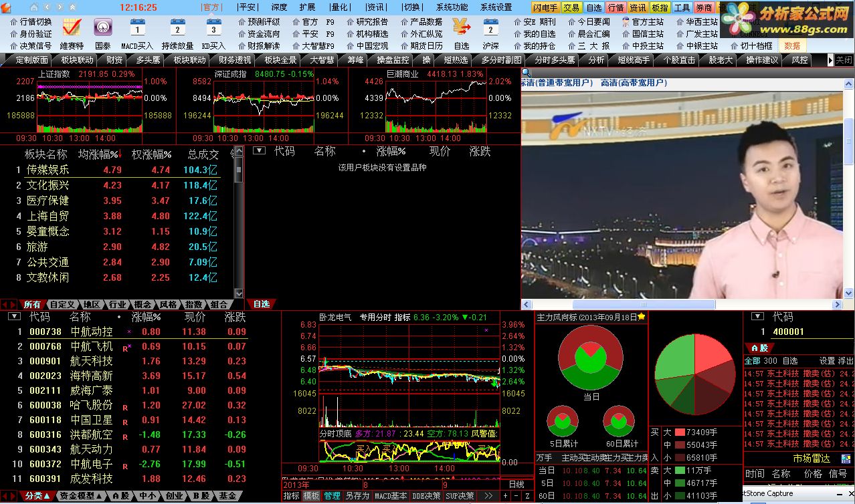
Task: Click the 沪深 calendar icon
Action: click(490, 27)
